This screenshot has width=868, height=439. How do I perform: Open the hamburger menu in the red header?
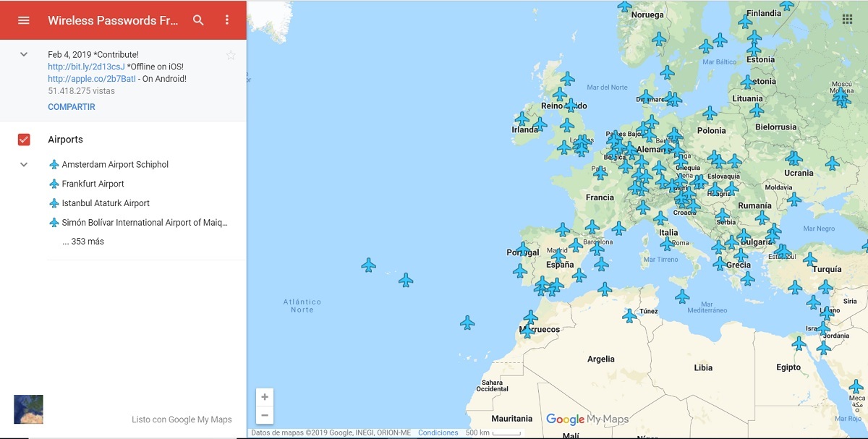point(24,20)
